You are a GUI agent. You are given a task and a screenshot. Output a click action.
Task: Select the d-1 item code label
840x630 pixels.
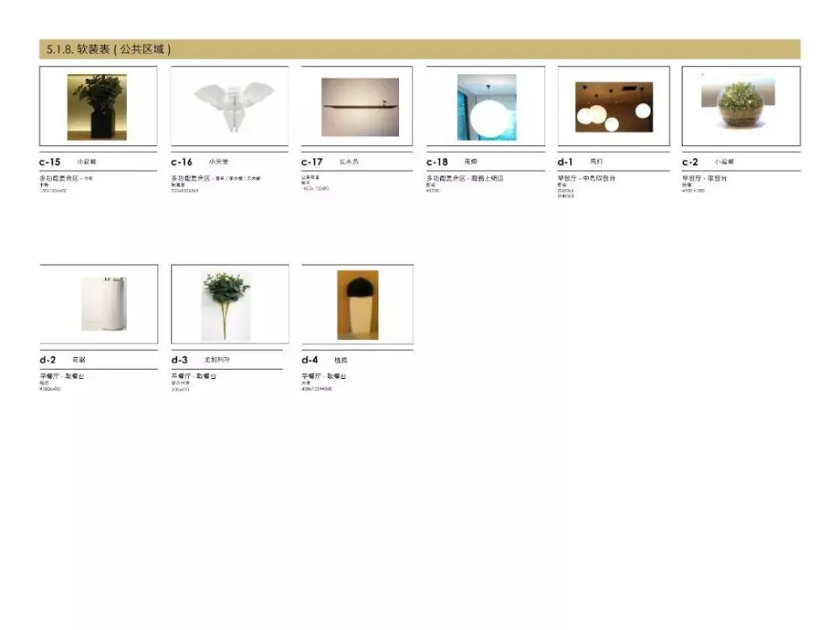(564, 161)
